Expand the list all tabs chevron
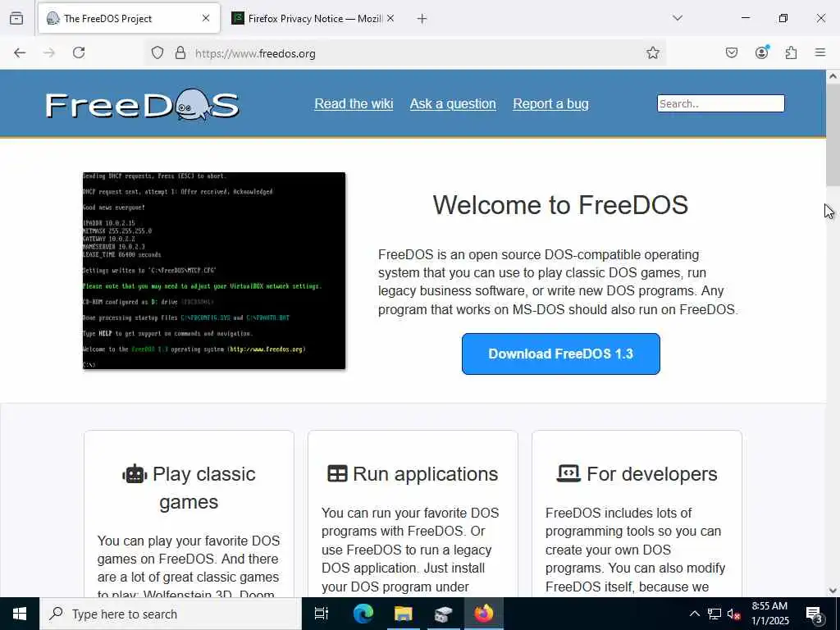Viewport: 840px width, 630px height. 678,18
